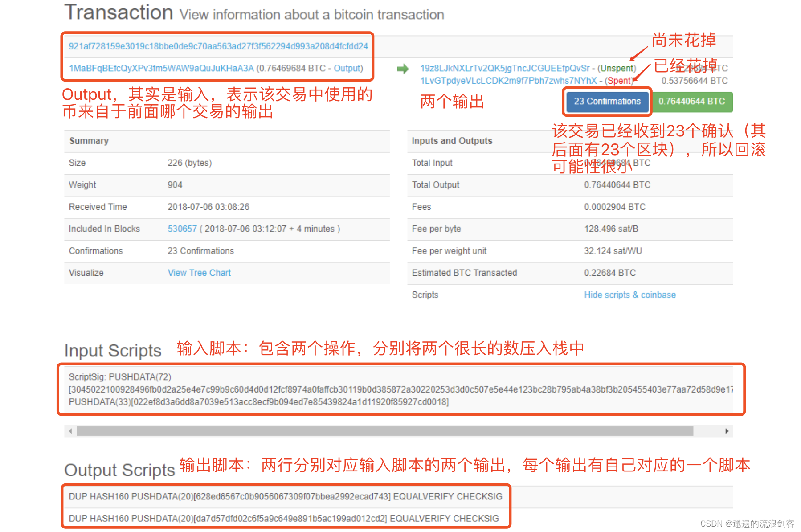Image resolution: width=801 pixels, height=532 pixels.
Task: Click the horizontal scrollbar right arrow
Action: click(x=727, y=431)
